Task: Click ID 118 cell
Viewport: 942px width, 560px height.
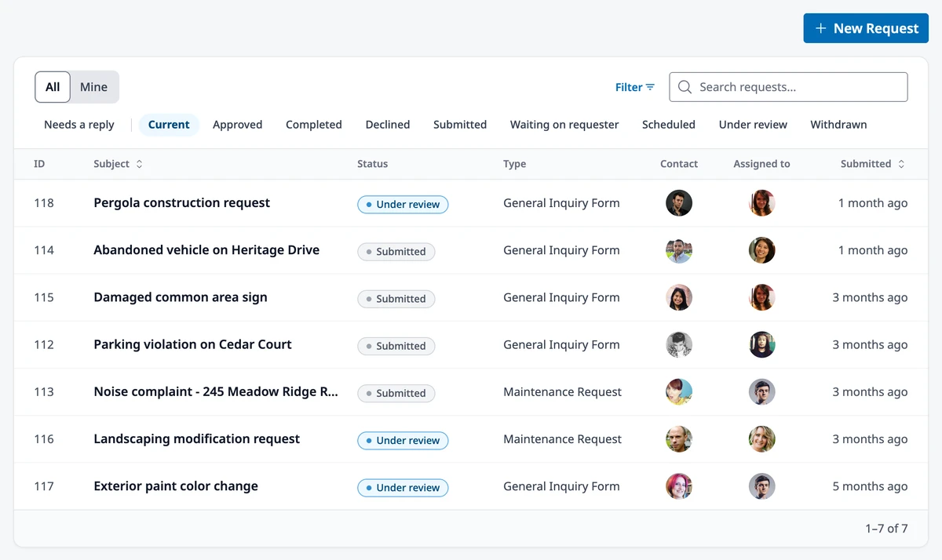Action: (44, 203)
